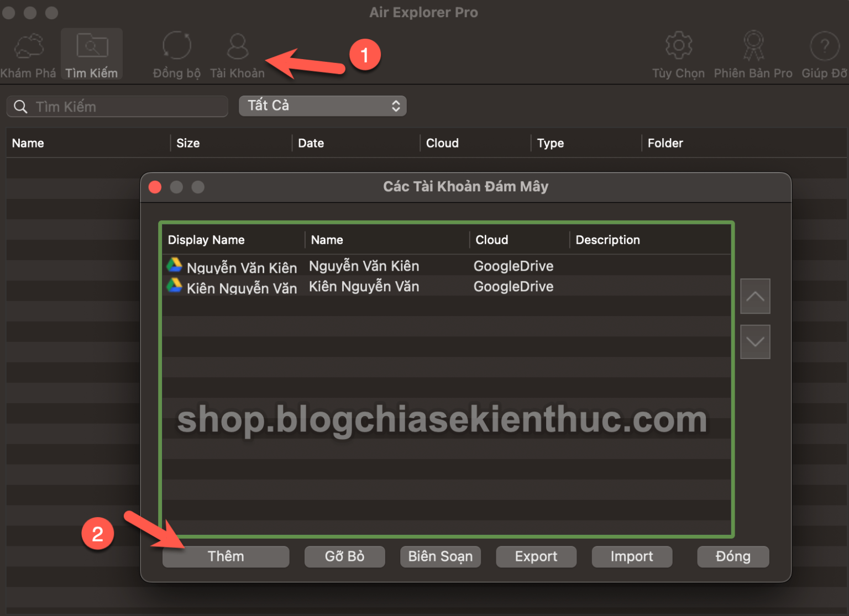
Task: Open the Đồng bộ sync icon
Action: [177, 46]
